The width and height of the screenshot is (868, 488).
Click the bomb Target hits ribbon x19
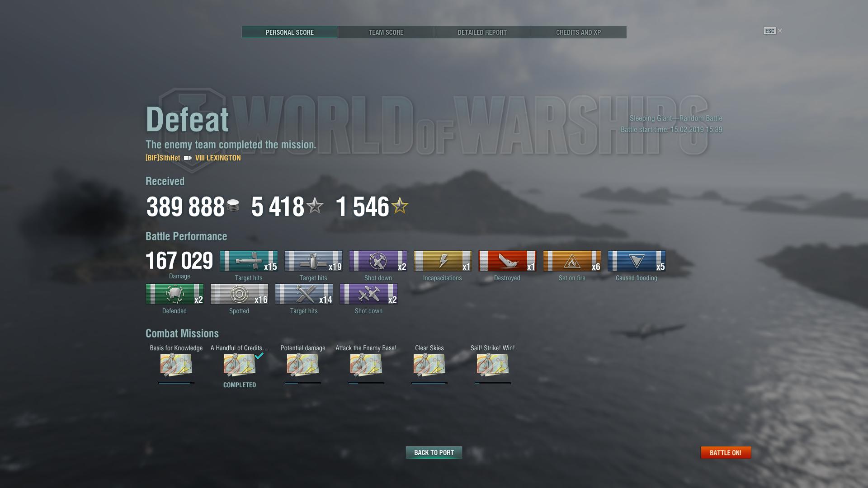point(313,261)
